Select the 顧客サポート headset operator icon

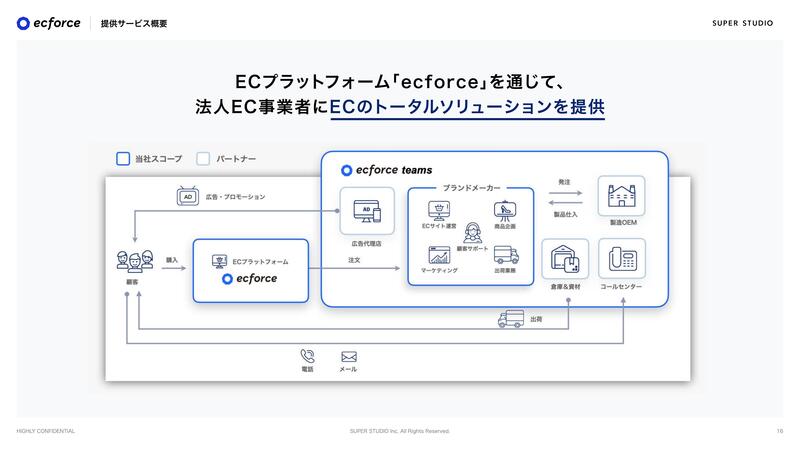472,233
